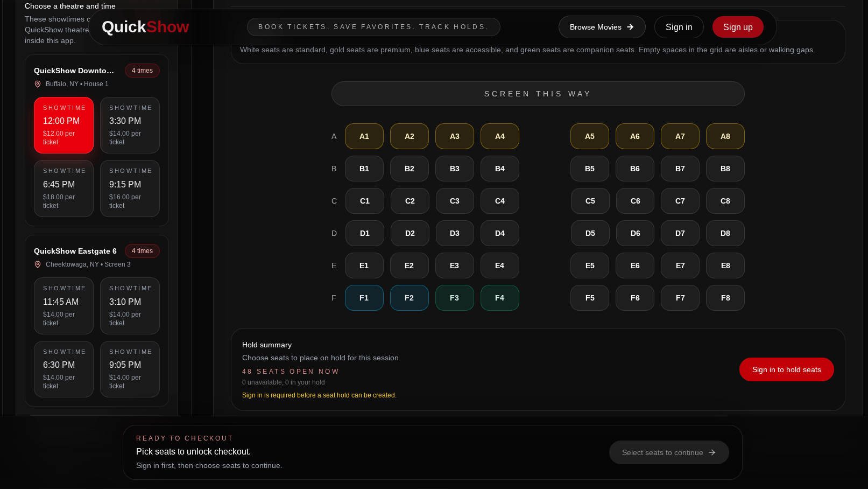Select standard seat E7
This screenshot has height=489, width=868.
click(x=680, y=266)
